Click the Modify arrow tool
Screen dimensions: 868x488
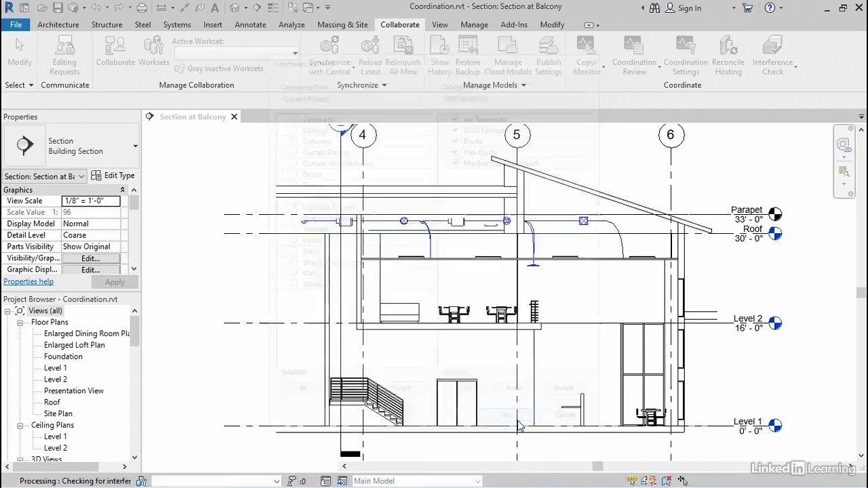point(20,52)
